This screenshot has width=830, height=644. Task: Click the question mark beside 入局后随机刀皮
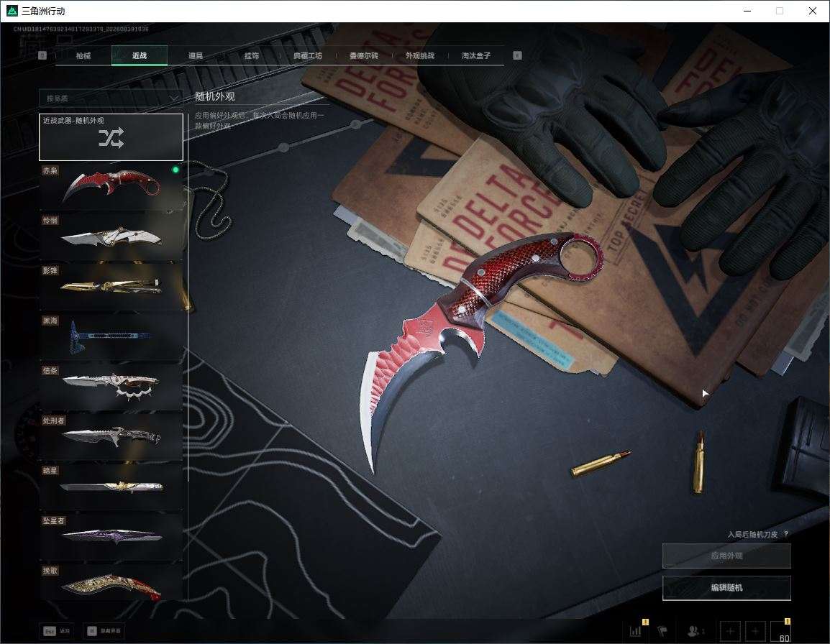click(x=786, y=534)
